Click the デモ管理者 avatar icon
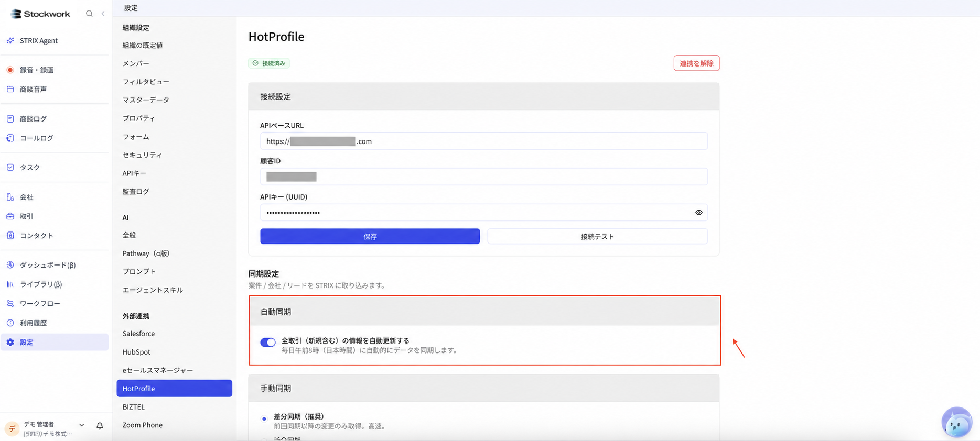The width and height of the screenshot is (980, 441). point(12,428)
